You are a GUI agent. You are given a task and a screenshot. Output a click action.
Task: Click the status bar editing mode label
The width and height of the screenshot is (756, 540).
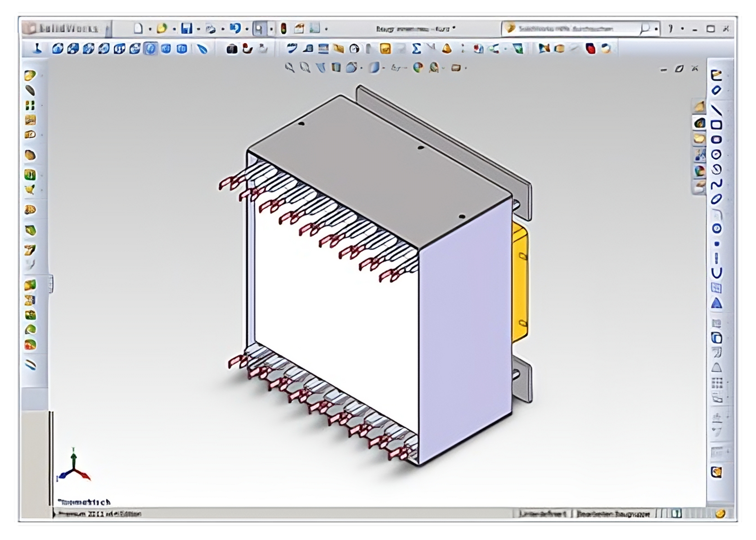(x=613, y=513)
